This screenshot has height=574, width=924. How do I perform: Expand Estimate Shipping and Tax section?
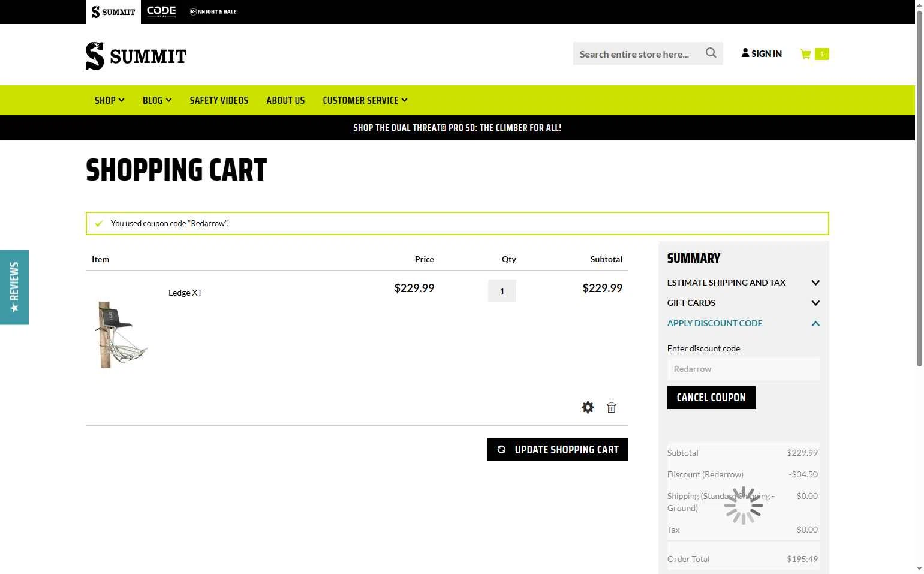tap(744, 283)
